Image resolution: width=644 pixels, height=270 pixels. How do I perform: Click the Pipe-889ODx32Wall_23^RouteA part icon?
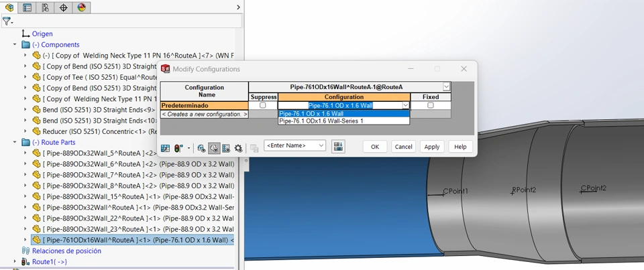pyautogui.click(x=36, y=229)
